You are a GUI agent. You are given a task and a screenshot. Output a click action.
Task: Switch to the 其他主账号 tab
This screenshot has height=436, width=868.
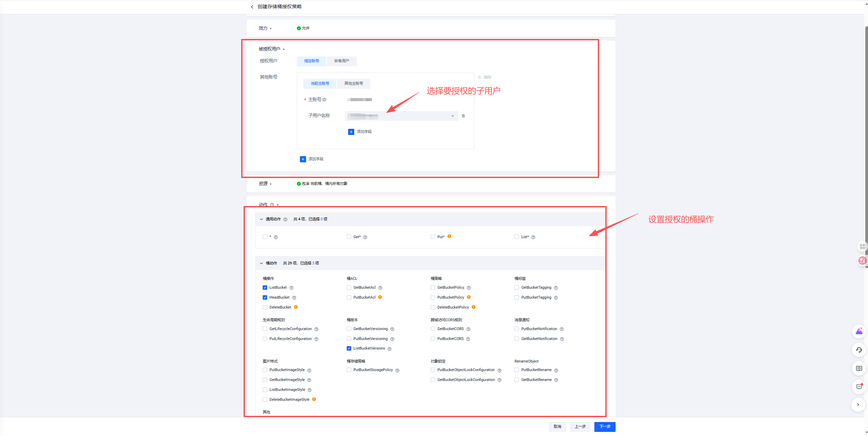point(354,84)
